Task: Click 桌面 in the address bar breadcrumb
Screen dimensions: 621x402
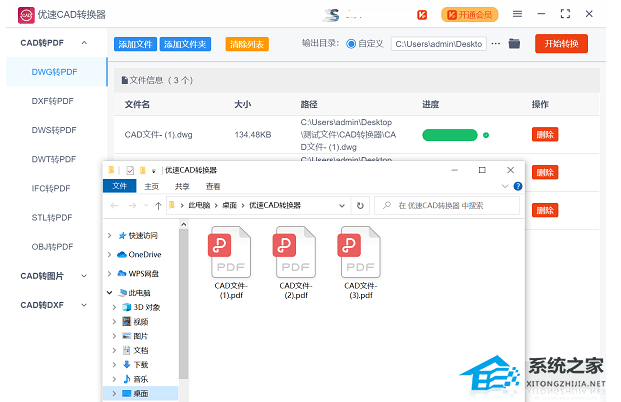Action: click(x=229, y=205)
